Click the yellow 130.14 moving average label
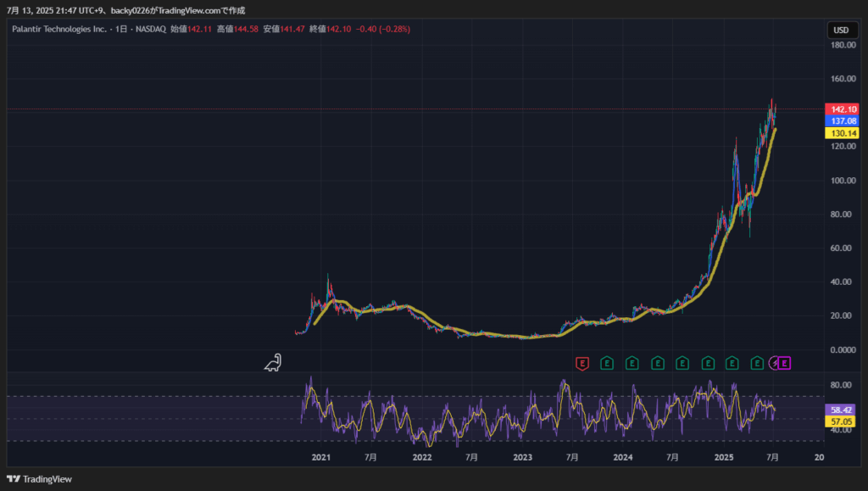Image resolution: width=868 pixels, height=491 pixels. click(x=842, y=133)
